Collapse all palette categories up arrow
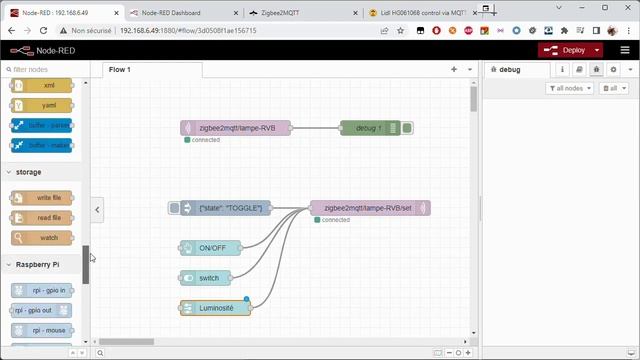Screen dimensions: 640x360 point(73,353)
